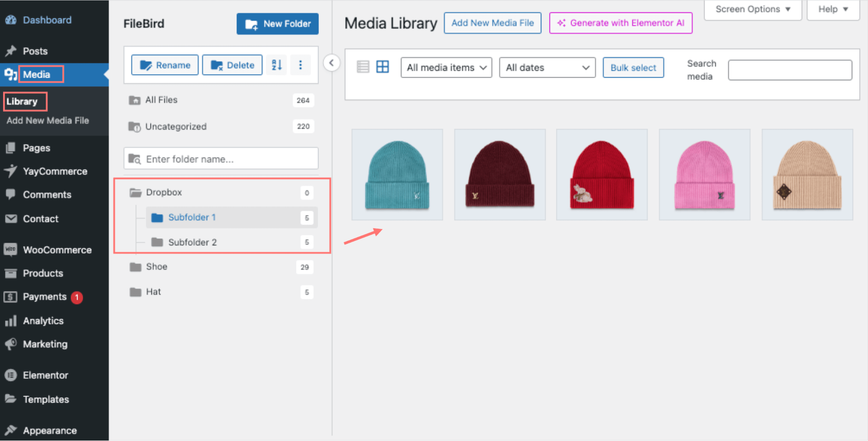868x441 pixels.
Task: Click the sort folders A-Z icon
Action: click(x=277, y=65)
